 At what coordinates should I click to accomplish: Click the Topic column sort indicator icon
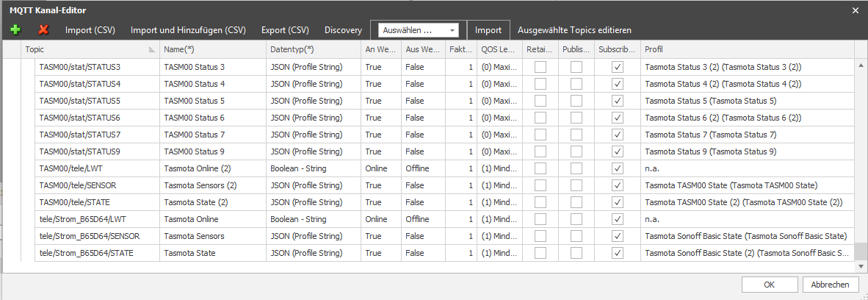152,49
